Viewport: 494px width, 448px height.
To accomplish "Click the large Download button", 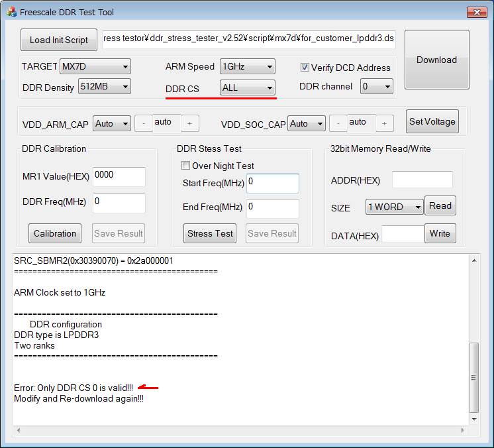I will coord(436,60).
